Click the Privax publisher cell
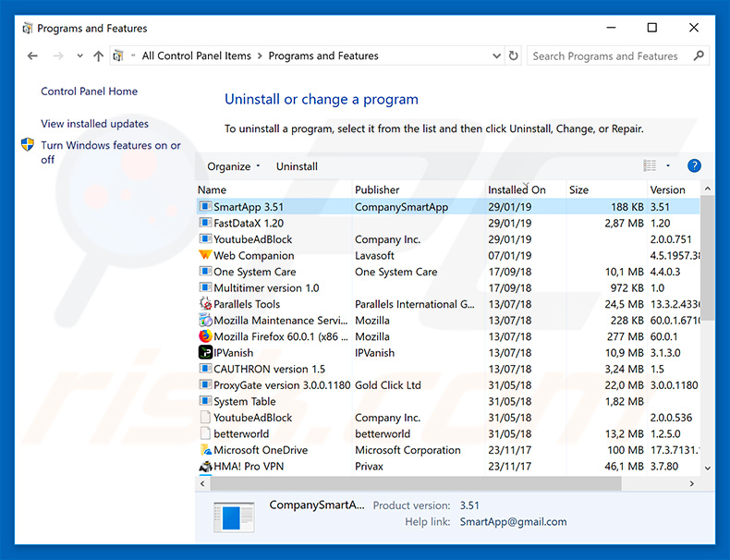 370,467
